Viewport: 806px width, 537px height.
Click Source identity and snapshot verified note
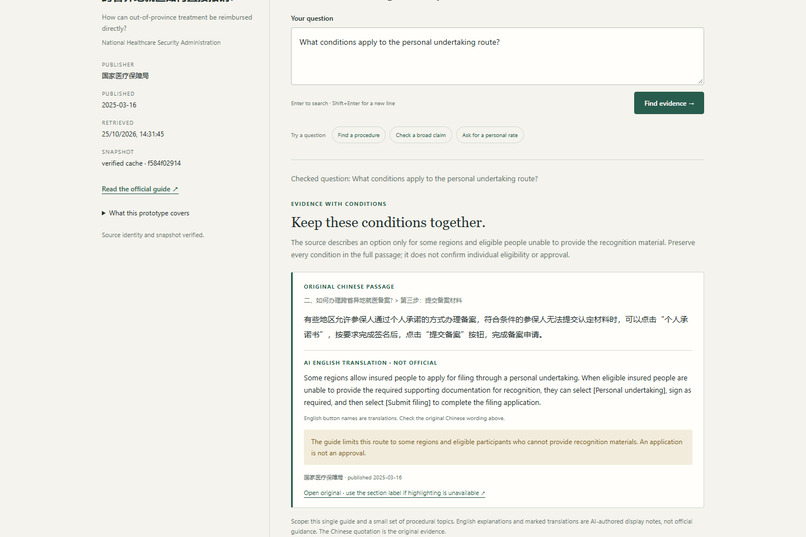[x=153, y=235]
